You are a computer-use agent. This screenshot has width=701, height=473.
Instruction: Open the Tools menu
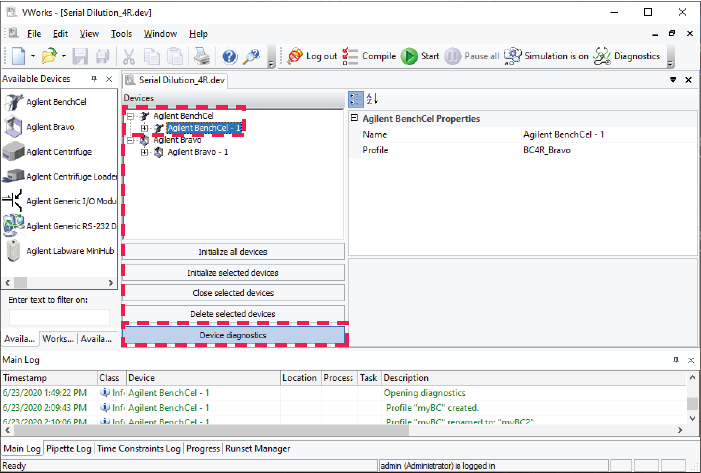tap(121, 34)
